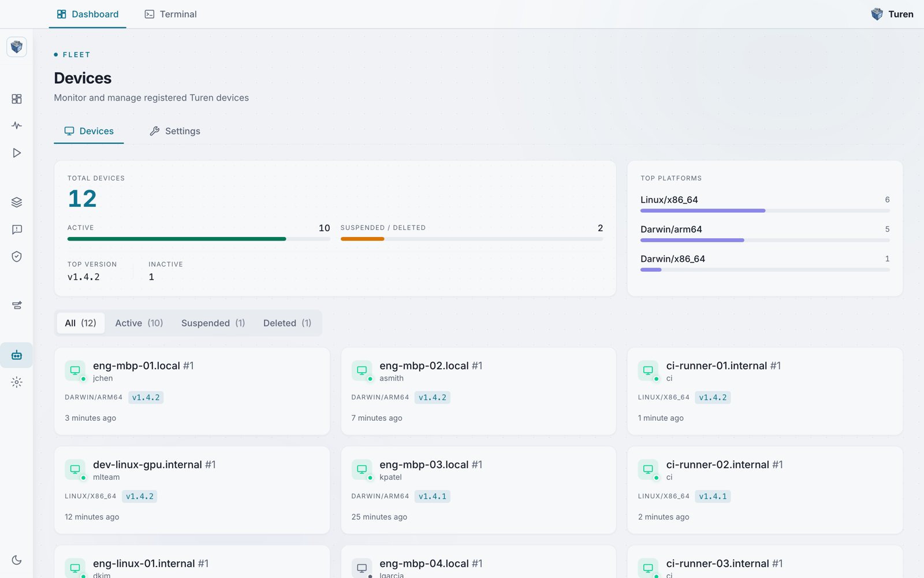Viewport: 924px width, 578px height.
Task: Click the dev-linux-gpu.internal device monitor icon
Action: tap(75, 469)
